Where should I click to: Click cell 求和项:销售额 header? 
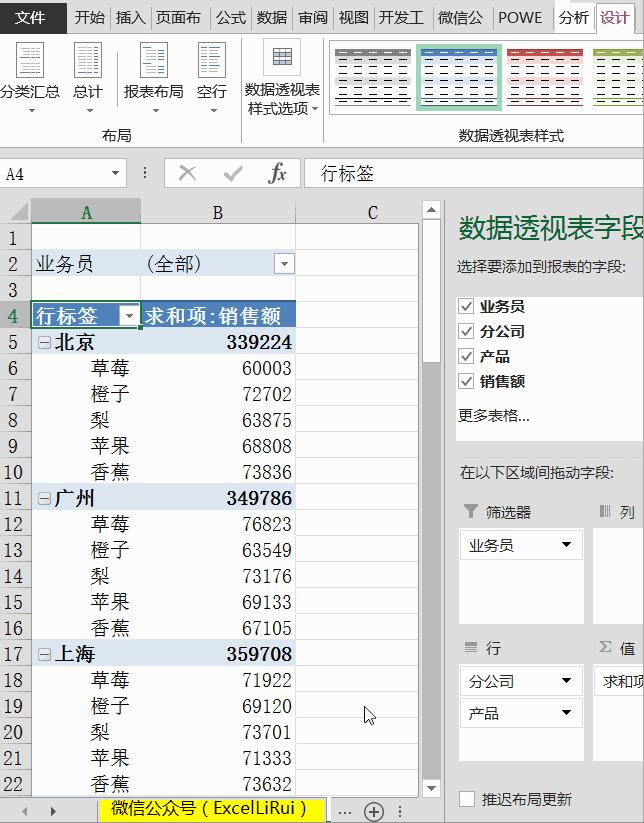218,316
